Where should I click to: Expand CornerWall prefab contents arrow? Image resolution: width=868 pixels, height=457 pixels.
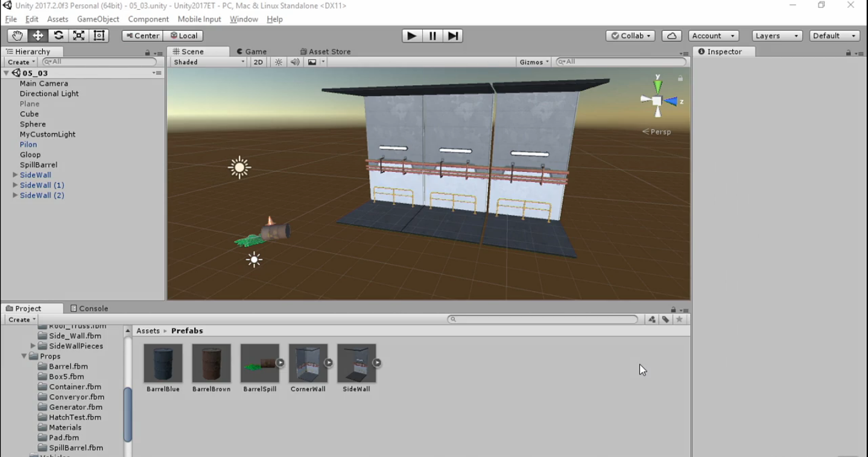(x=328, y=362)
